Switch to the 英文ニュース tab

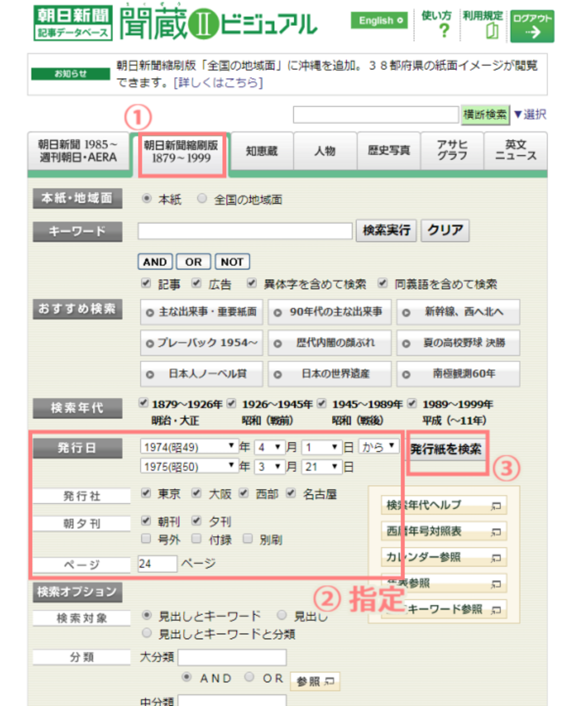tap(516, 151)
